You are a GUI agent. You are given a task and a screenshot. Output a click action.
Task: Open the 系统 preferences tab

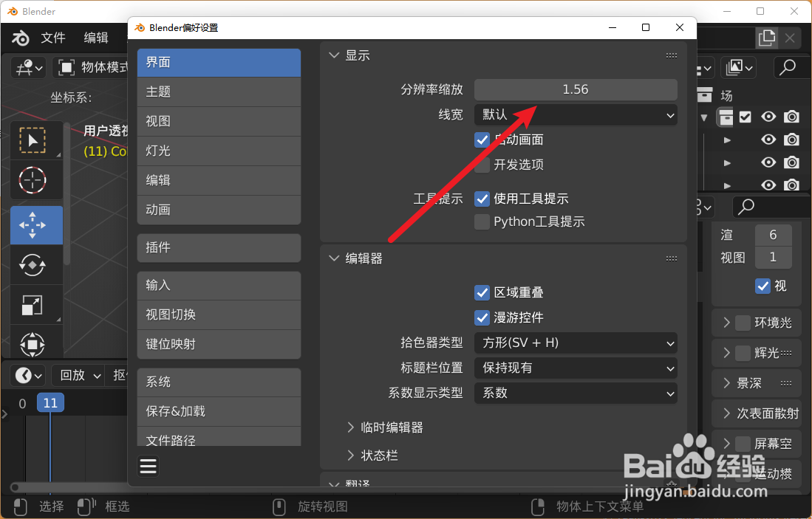(x=219, y=382)
